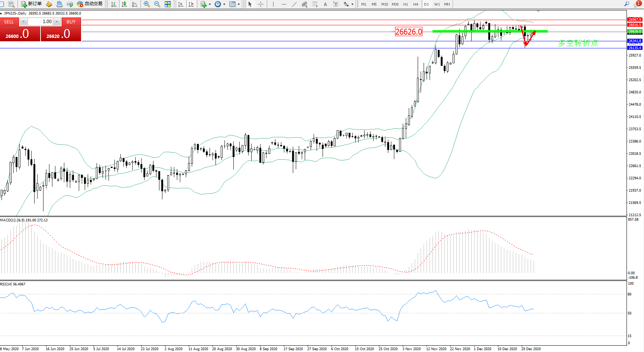
Task: Switch to W1 timeframe
Action: pos(437,4)
